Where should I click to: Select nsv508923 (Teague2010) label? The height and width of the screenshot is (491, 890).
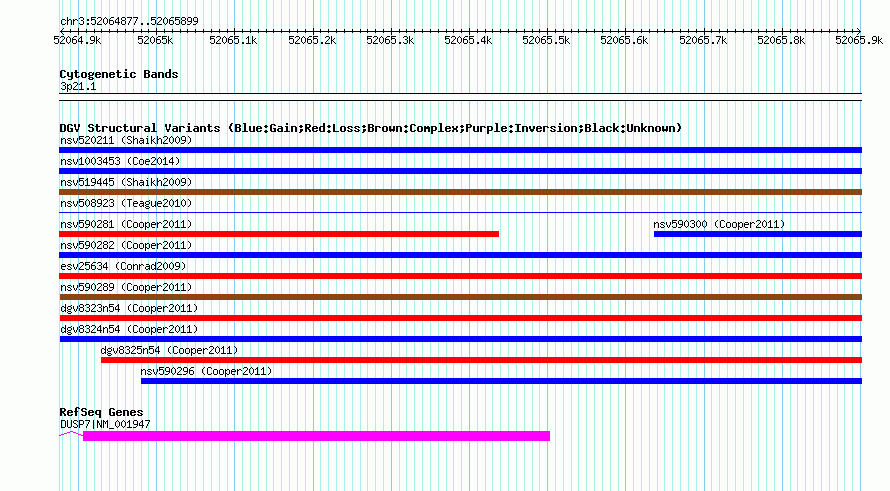coord(126,203)
